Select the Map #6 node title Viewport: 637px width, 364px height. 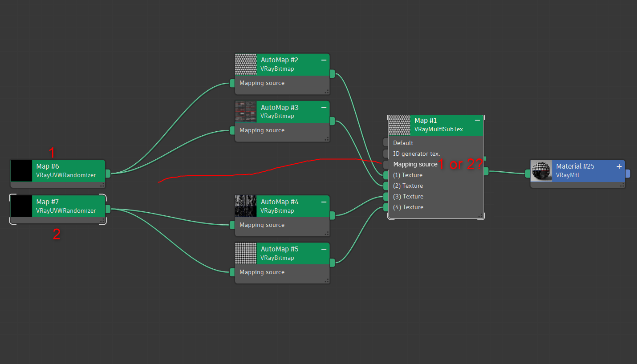coord(48,166)
